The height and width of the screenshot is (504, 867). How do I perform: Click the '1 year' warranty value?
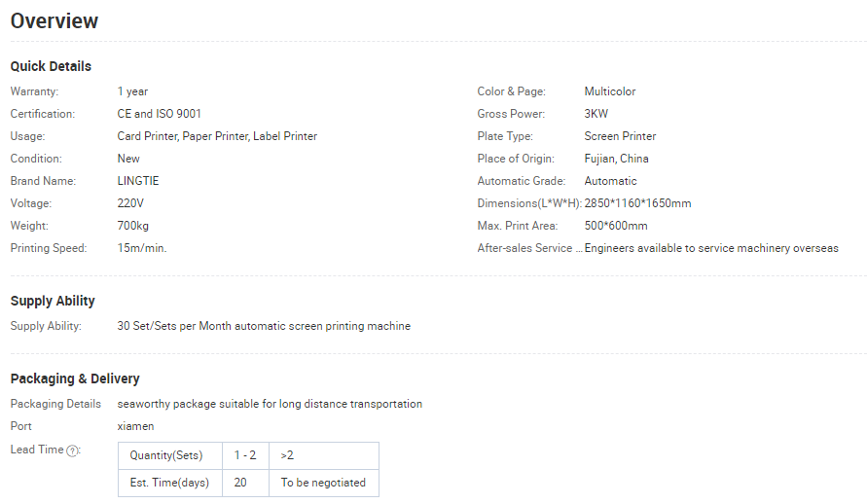click(x=132, y=91)
